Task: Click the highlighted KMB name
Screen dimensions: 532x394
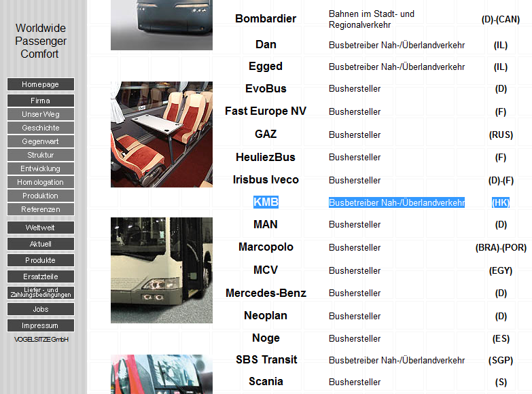Action: (x=266, y=202)
